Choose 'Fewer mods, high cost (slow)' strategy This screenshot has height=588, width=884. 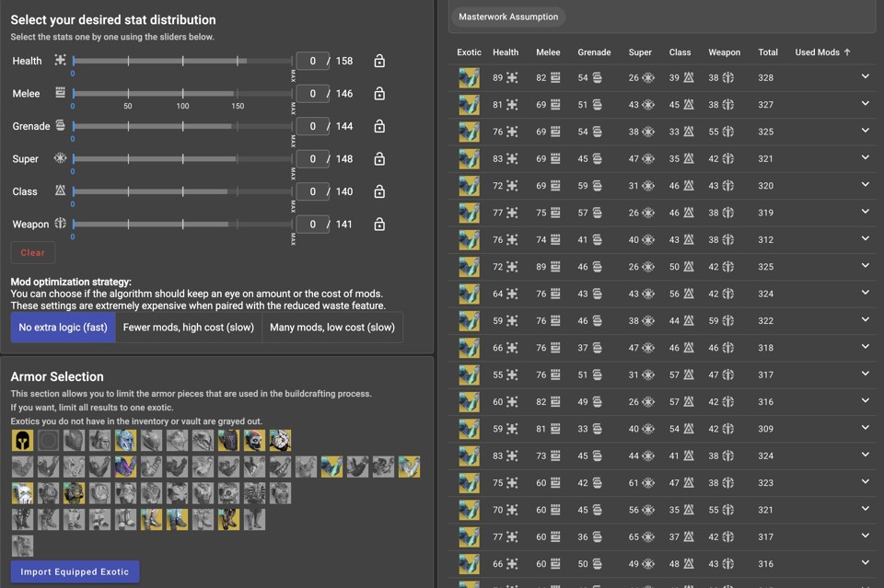pos(189,327)
